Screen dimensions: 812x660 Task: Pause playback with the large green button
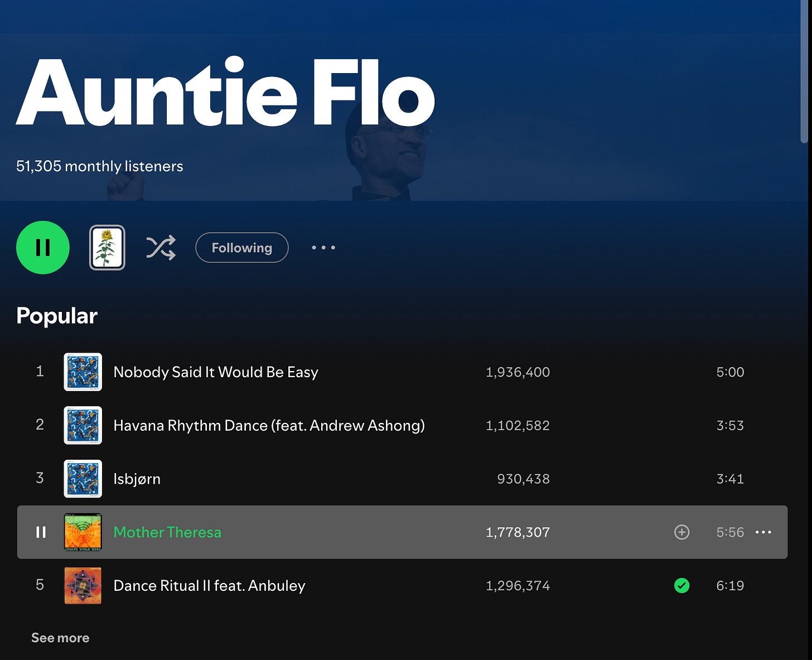[x=43, y=248]
